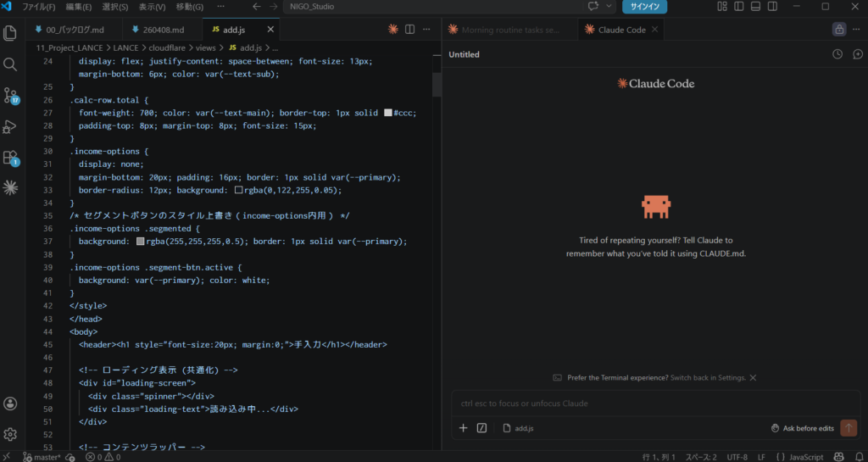Expand the chat dropdown arrow in title bar
The image size is (868, 462).
[x=610, y=7]
